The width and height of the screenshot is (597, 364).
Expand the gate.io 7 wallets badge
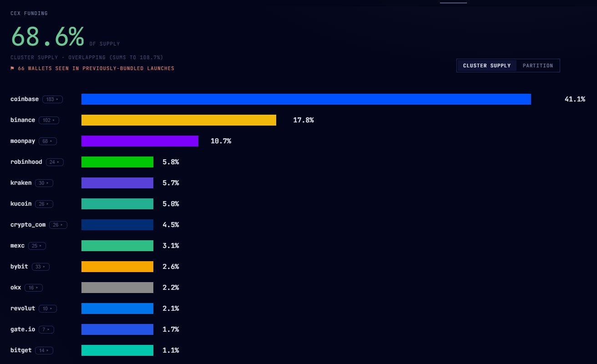pos(46,329)
